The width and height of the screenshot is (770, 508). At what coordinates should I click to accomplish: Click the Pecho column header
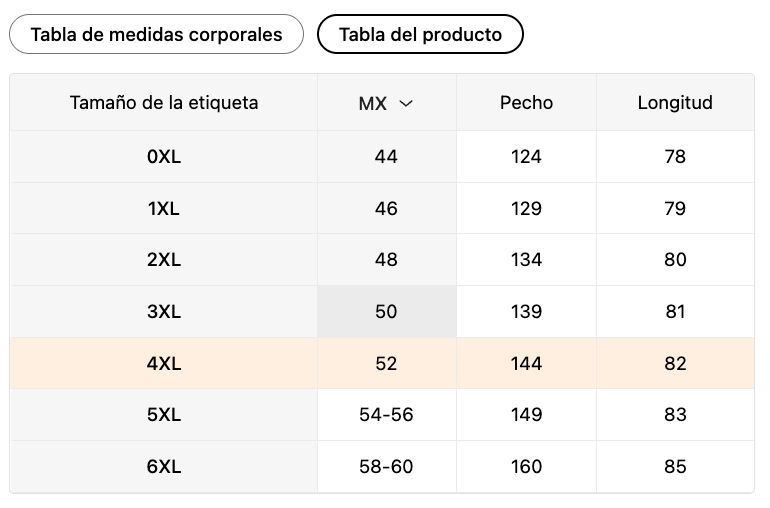(526, 103)
